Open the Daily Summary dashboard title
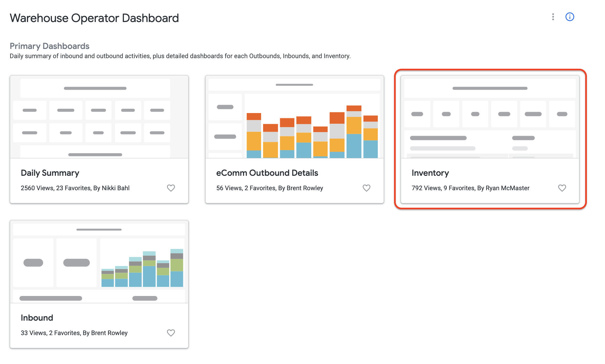 [50, 173]
